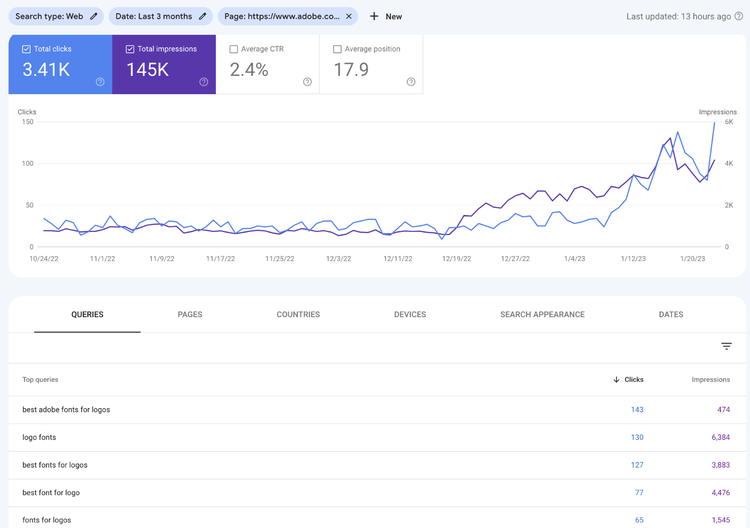This screenshot has height=528, width=750.
Task: Sort by Clicks column arrow
Action: point(616,380)
